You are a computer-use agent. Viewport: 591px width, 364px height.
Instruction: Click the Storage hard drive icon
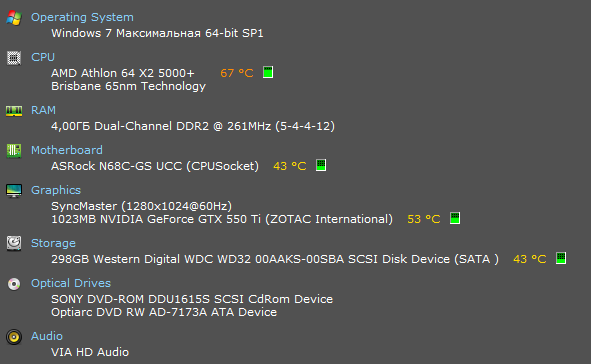click(14, 243)
